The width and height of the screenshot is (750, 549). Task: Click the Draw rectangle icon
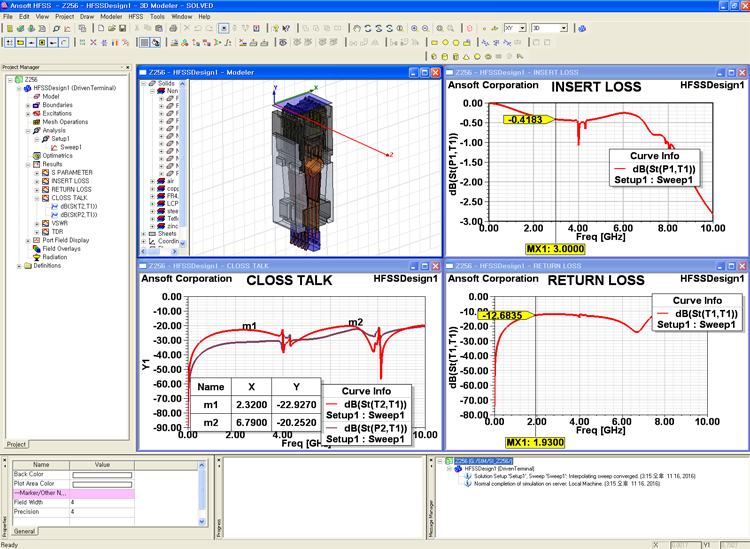tap(434, 43)
